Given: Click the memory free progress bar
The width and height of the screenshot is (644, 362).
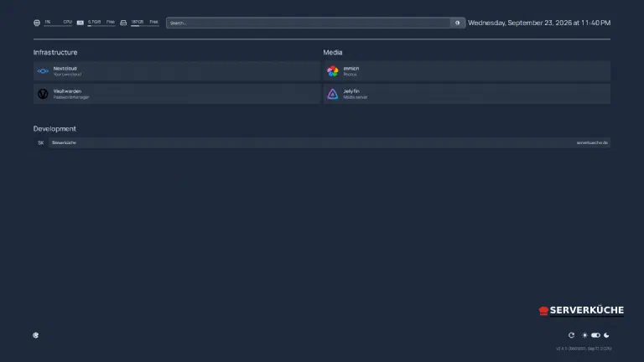Looking at the screenshot, I should click(x=101, y=26).
